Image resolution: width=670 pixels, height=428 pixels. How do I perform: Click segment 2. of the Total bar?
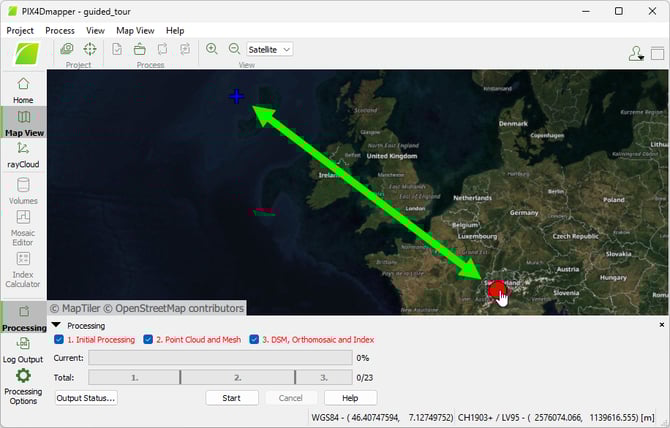238,378
